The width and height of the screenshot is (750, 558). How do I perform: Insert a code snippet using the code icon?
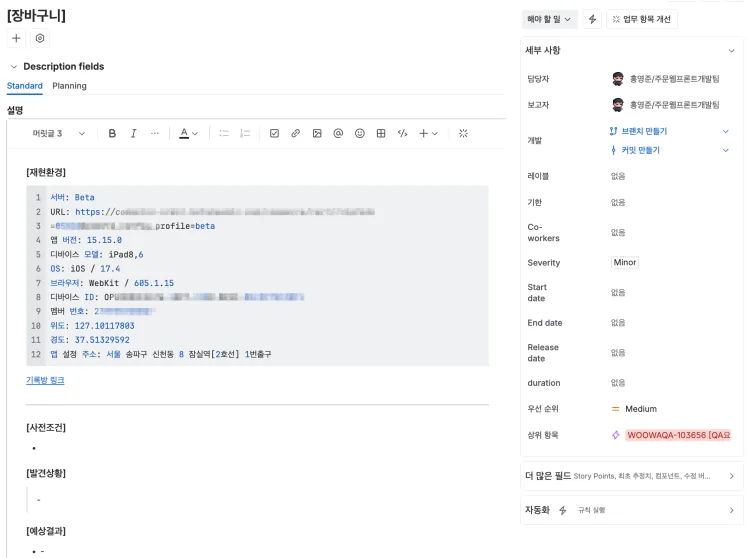pos(403,133)
